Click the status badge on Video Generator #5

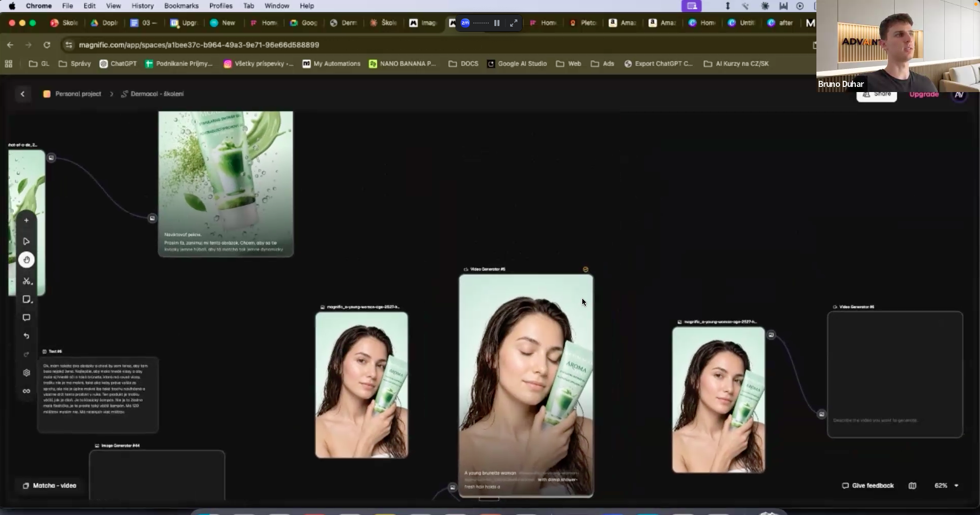click(586, 269)
